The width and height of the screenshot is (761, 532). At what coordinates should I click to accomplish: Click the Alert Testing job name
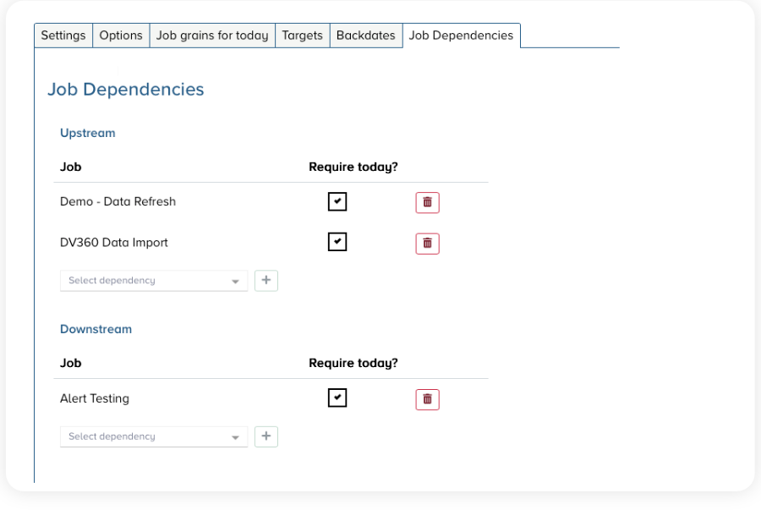coord(95,398)
